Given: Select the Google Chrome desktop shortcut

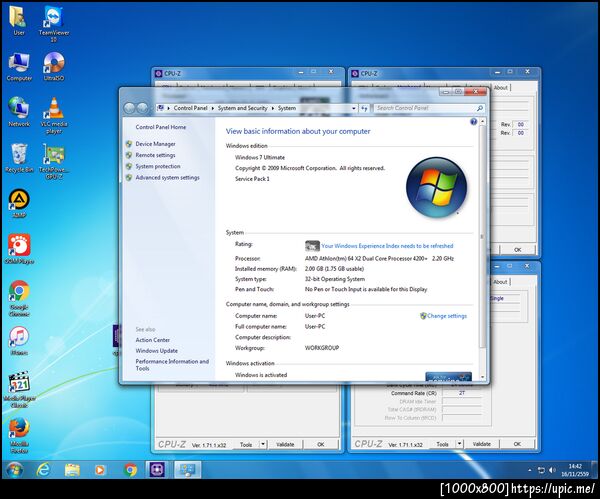Looking at the screenshot, I should [19, 298].
